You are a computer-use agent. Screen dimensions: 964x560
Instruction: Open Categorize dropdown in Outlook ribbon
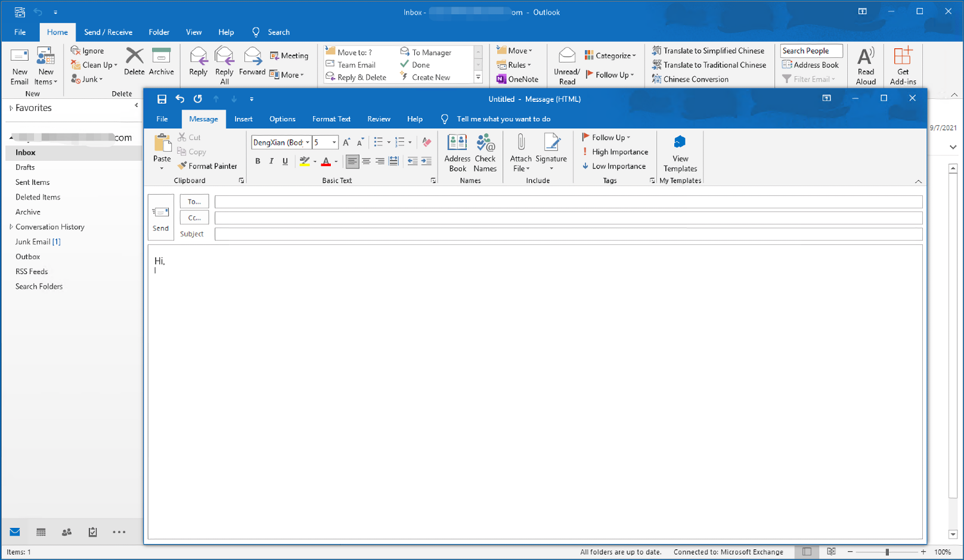(x=610, y=55)
